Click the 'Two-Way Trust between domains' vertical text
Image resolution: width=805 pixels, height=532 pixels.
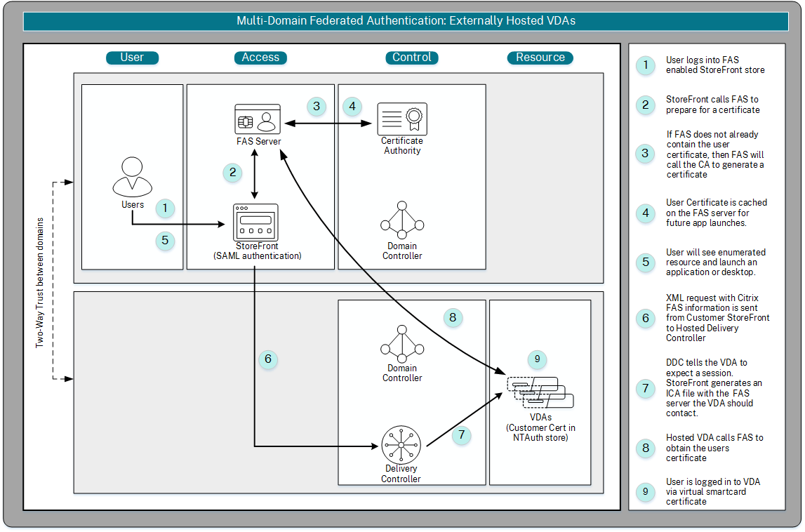coord(39,283)
